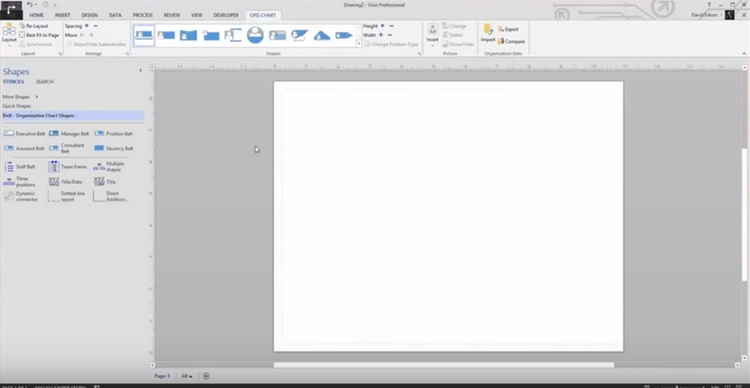This screenshot has height=388, width=750.
Task: Select the Manager Belt shape
Action: coord(69,134)
